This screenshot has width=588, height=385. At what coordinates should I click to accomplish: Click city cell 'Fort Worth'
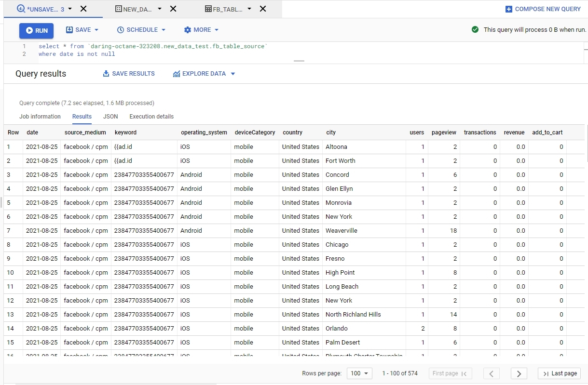(340, 161)
